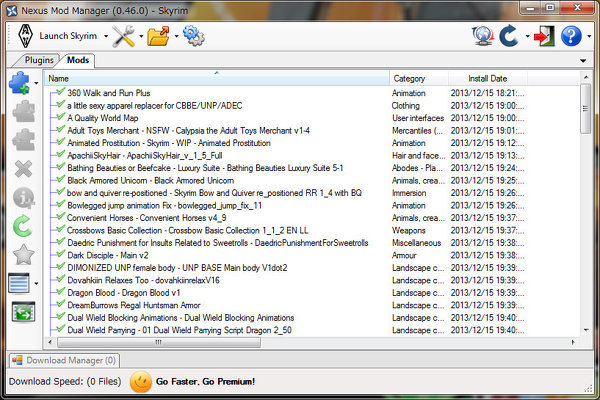Click the Logout exit door icon
This screenshot has height=400, width=600.
coord(543,36)
